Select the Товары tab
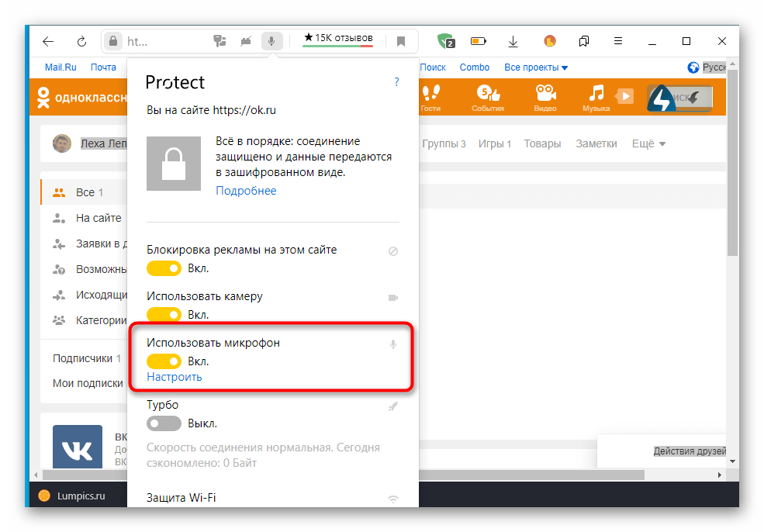The height and width of the screenshot is (532, 764). point(542,143)
